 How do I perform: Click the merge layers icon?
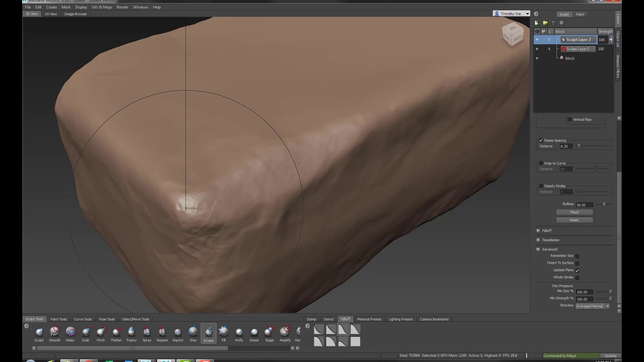tap(561, 23)
